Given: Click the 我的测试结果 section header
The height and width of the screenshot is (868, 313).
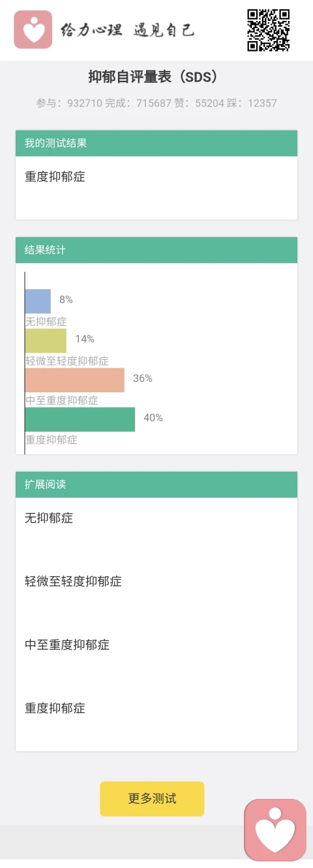Looking at the screenshot, I should (x=156, y=143).
